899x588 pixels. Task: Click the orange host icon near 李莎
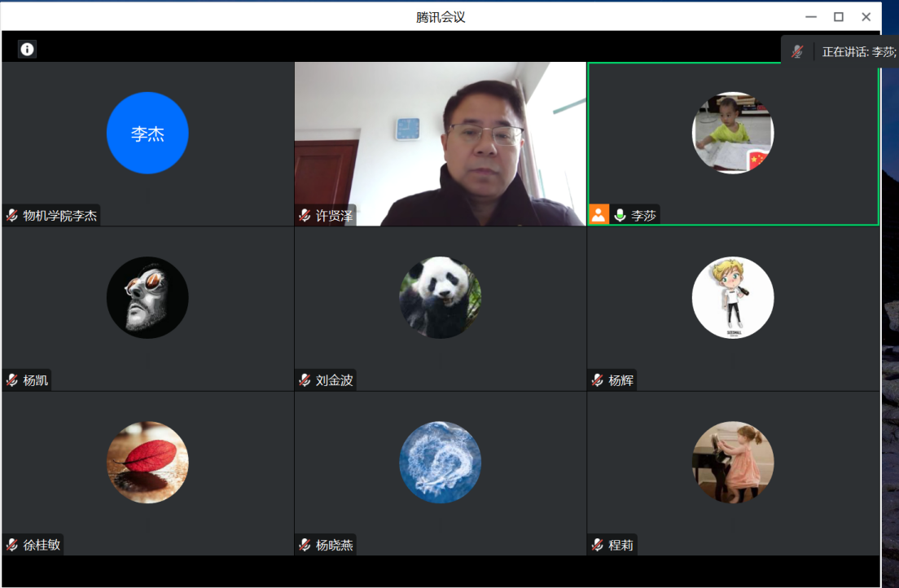coord(599,215)
